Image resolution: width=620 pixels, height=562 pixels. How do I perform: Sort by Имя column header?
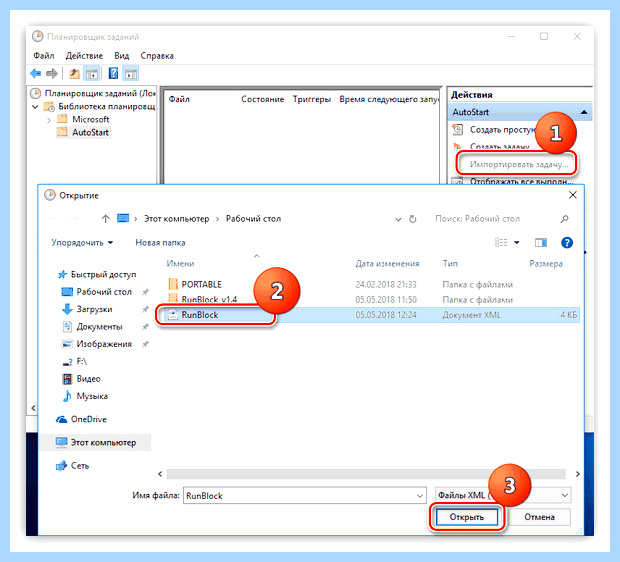point(180,264)
